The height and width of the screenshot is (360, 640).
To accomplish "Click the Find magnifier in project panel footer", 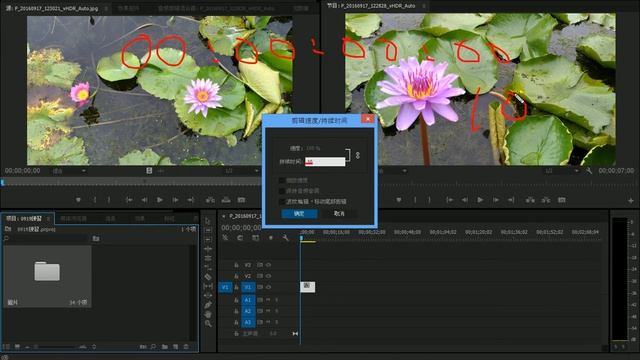I will pyautogui.click(x=153, y=347).
